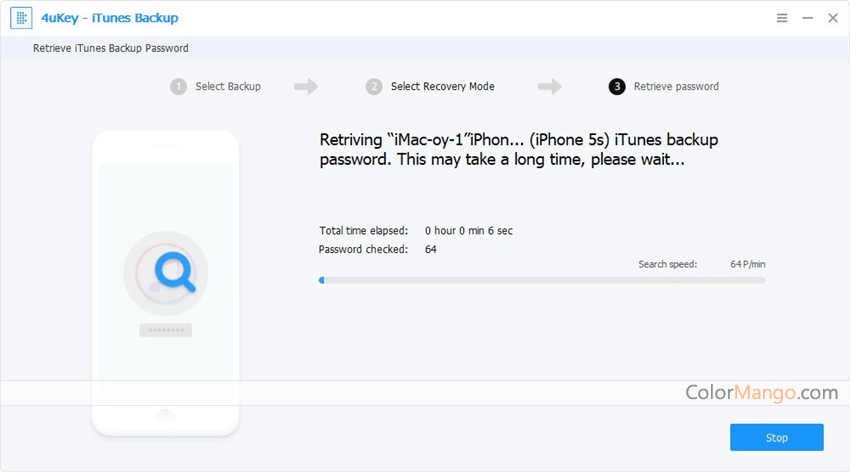
Task: Click the password retrieval progress bar
Action: tap(542, 281)
